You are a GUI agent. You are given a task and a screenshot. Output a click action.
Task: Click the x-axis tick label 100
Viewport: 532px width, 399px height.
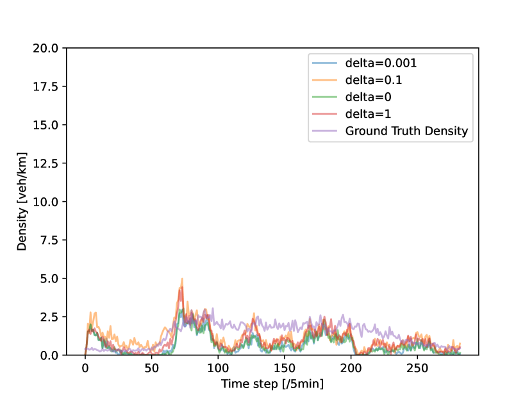[218, 368]
